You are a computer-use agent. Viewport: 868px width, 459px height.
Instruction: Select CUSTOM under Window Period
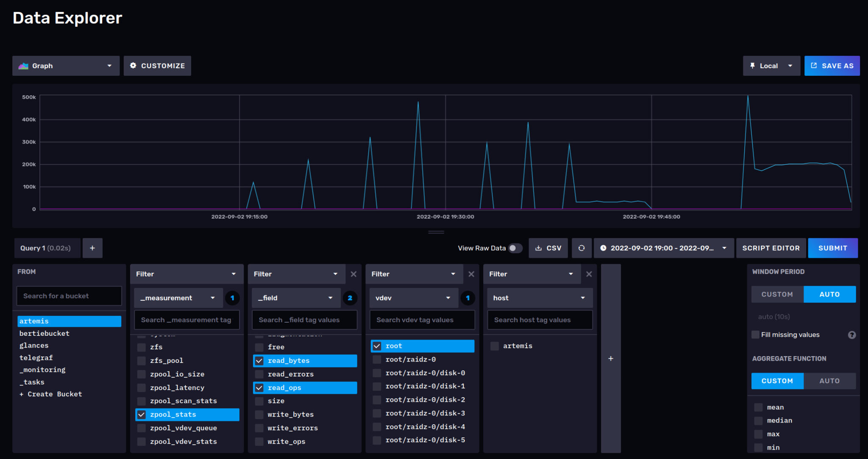(777, 294)
